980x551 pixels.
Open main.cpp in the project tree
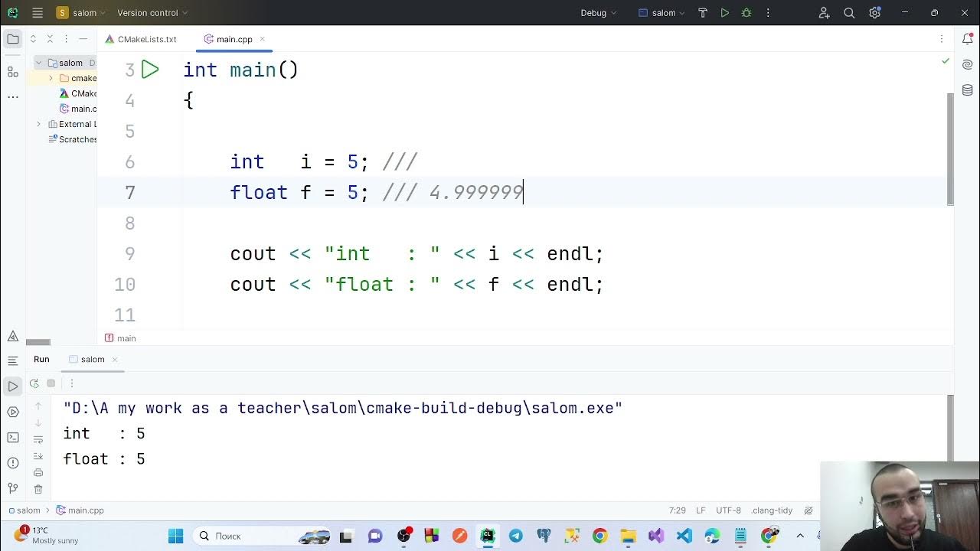coord(77,109)
